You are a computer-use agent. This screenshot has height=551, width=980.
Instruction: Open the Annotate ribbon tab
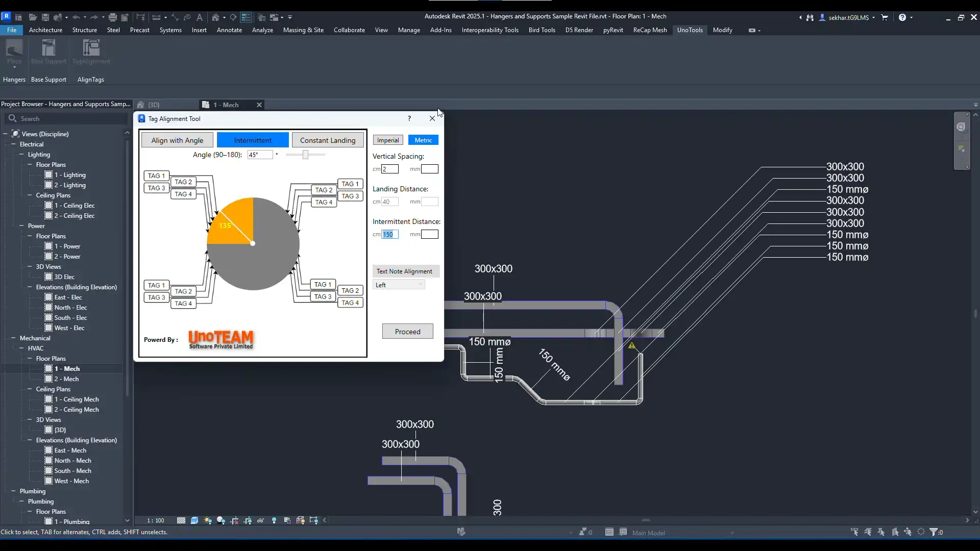pos(229,30)
